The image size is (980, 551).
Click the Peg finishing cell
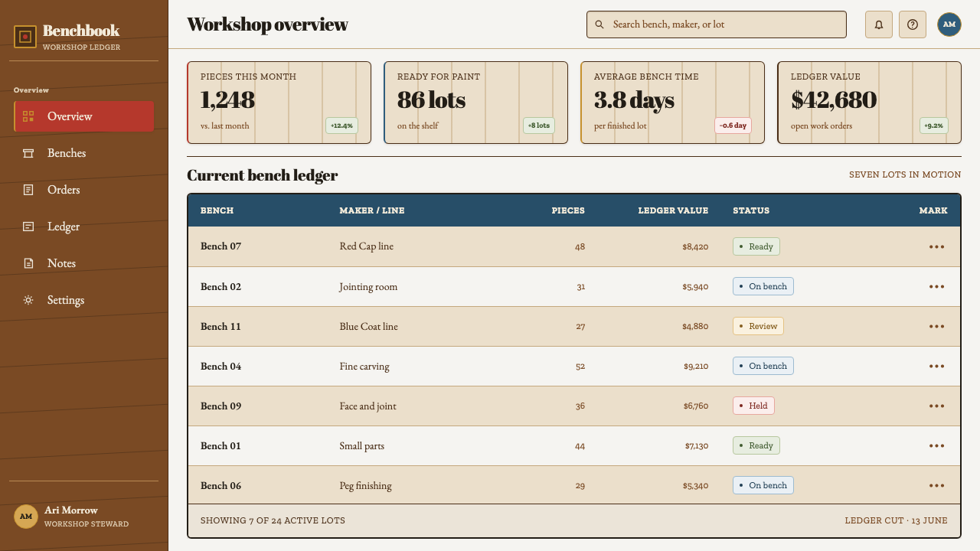[365, 486]
